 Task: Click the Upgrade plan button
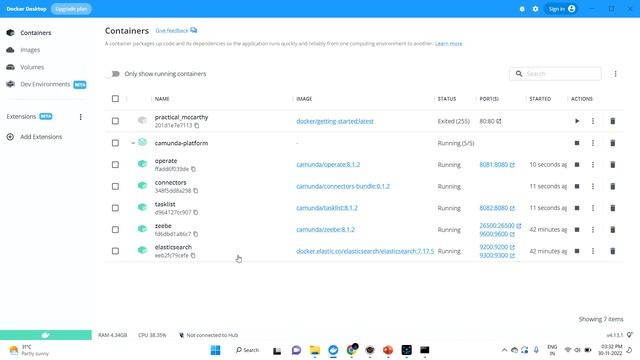pyautogui.click(x=71, y=9)
